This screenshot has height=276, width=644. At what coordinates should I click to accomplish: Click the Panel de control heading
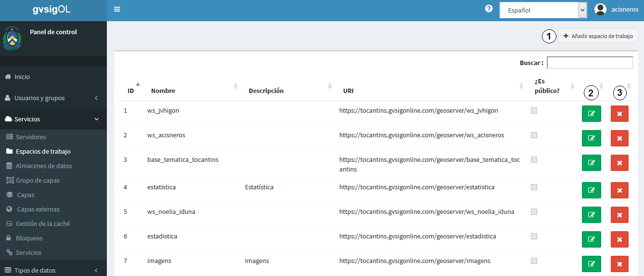[x=53, y=32]
